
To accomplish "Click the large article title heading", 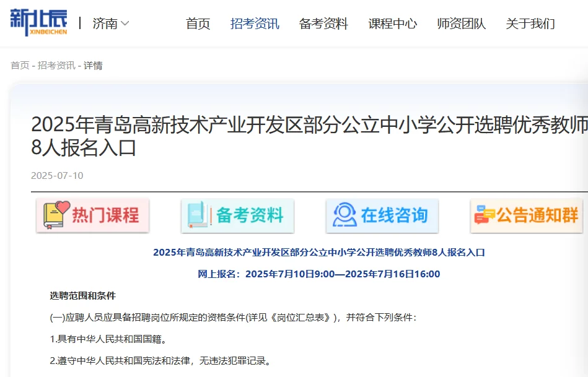I will click(309, 136).
